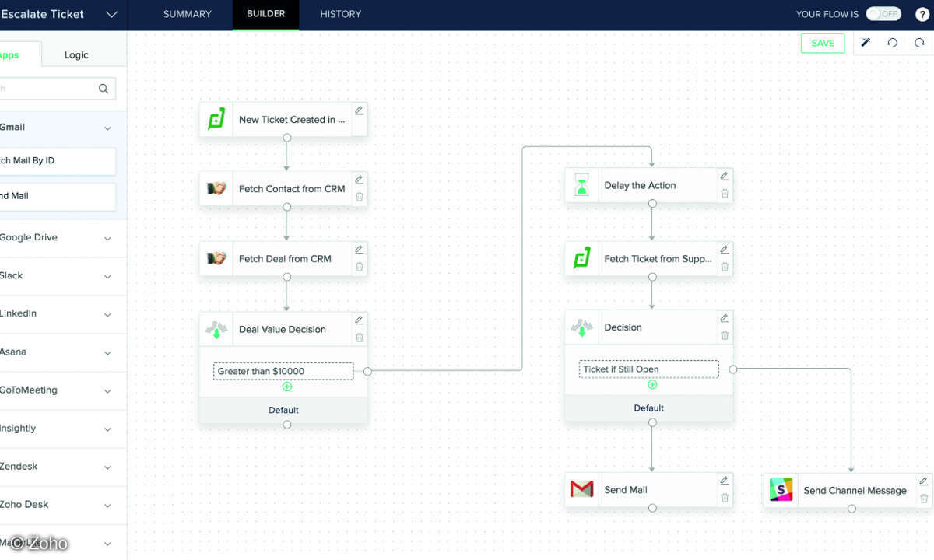Select the Ticket if Still Open condition
This screenshot has width=934, height=560.
pos(648,369)
